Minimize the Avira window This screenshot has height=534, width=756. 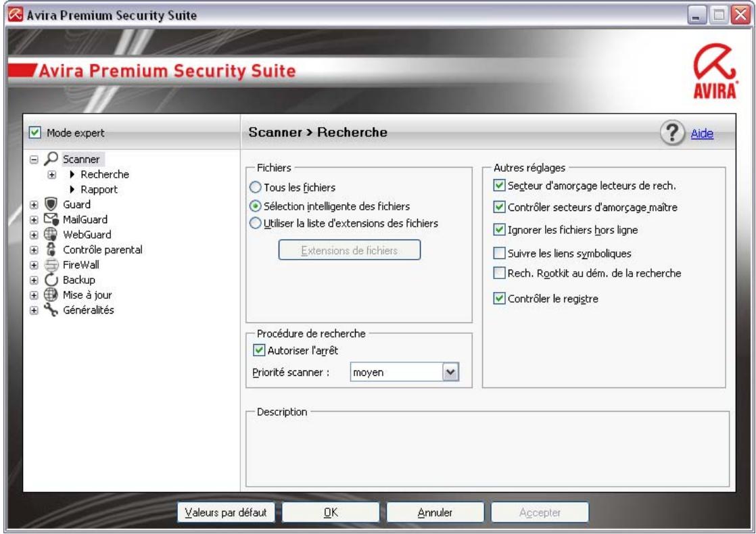point(696,16)
